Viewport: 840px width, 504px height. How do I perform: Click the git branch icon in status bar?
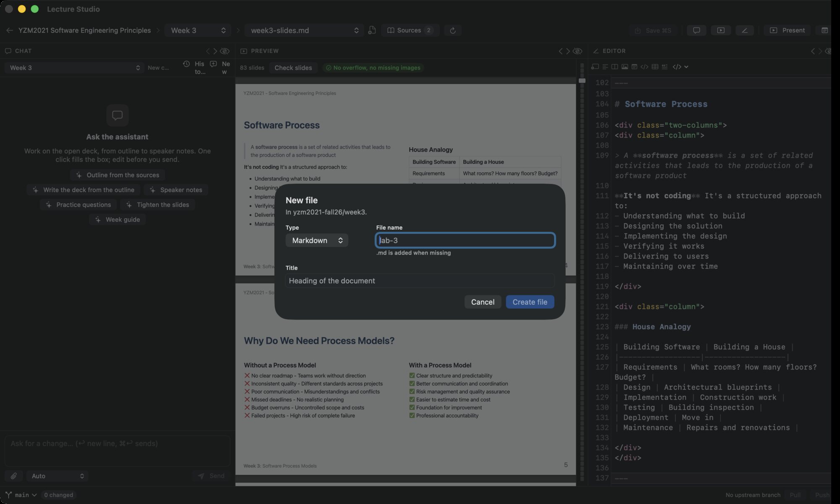8,495
